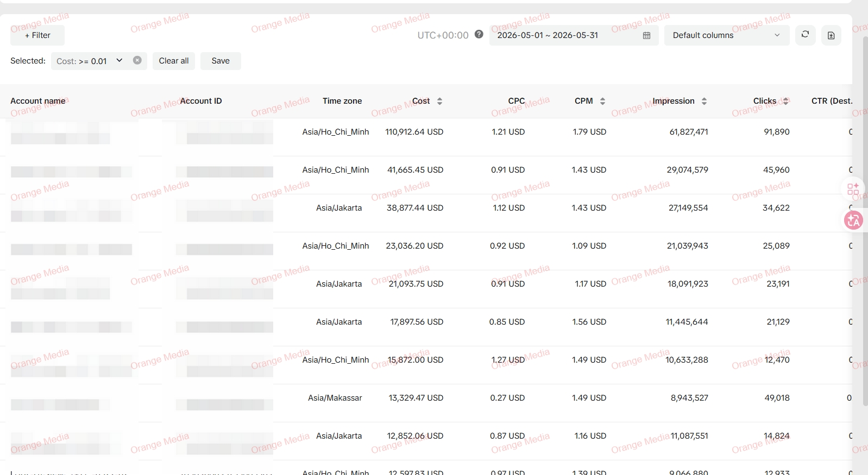Click the 13,329.47 USD cost cell
Image resolution: width=868 pixels, height=475 pixels.
click(416, 398)
